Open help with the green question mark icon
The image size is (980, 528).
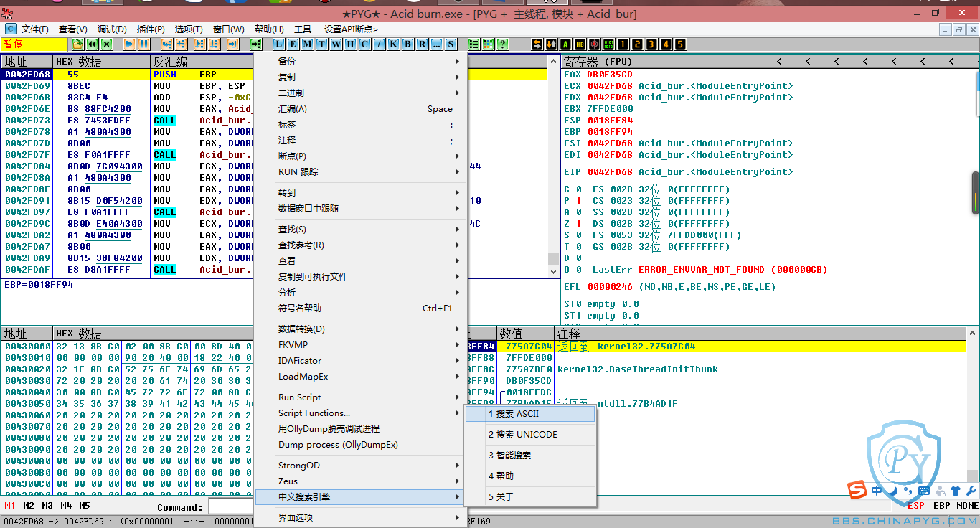coord(502,44)
